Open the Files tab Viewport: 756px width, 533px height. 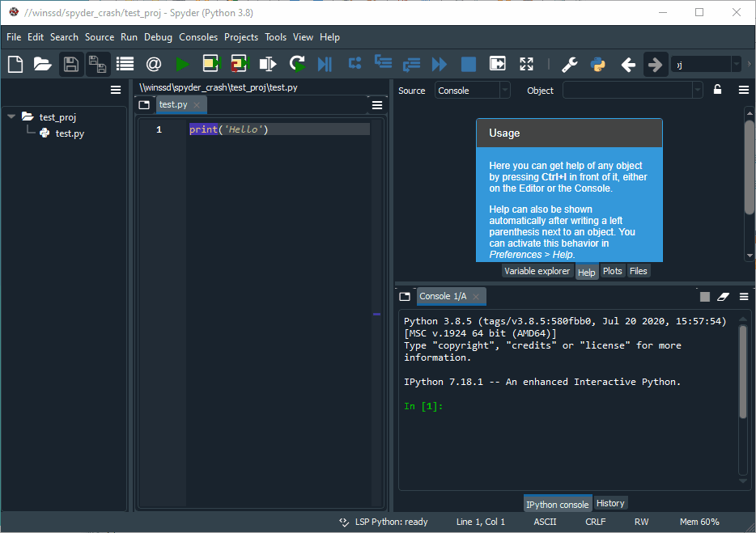639,271
